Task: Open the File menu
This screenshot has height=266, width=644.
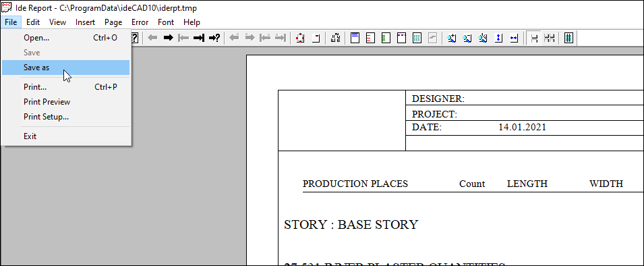Action: [x=11, y=22]
